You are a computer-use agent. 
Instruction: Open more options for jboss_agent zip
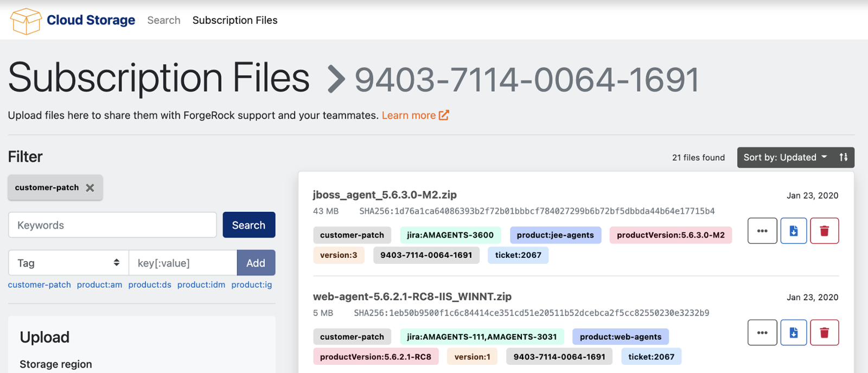[762, 231]
